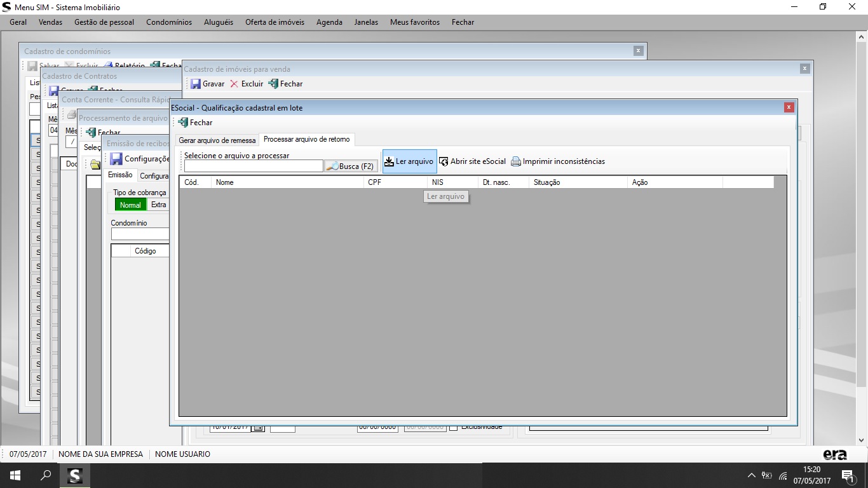The width and height of the screenshot is (868, 488).
Task: Click the printer icon in Conta Corrente window
Action: tap(72, 115)
